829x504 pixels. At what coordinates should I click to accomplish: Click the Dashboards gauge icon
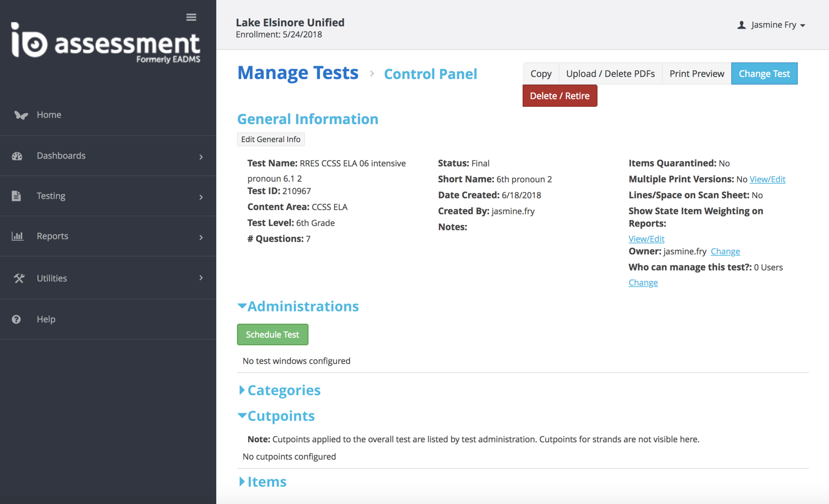pyautogui.click(x=17, y=156)
